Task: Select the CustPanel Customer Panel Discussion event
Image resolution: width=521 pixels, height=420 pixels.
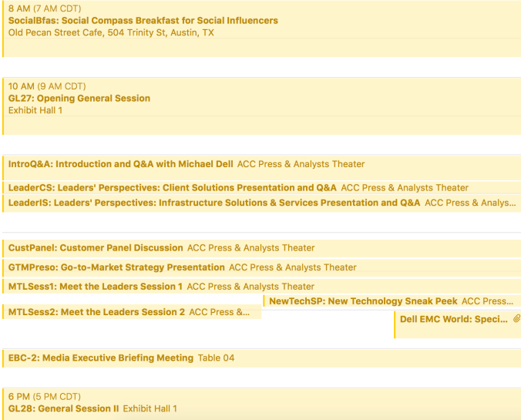Action: pos(96,248)
